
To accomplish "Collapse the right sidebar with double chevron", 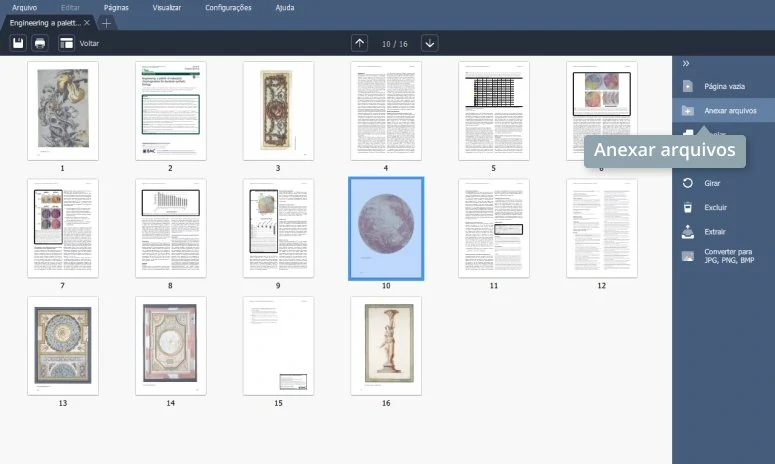I will pos(686,63).
